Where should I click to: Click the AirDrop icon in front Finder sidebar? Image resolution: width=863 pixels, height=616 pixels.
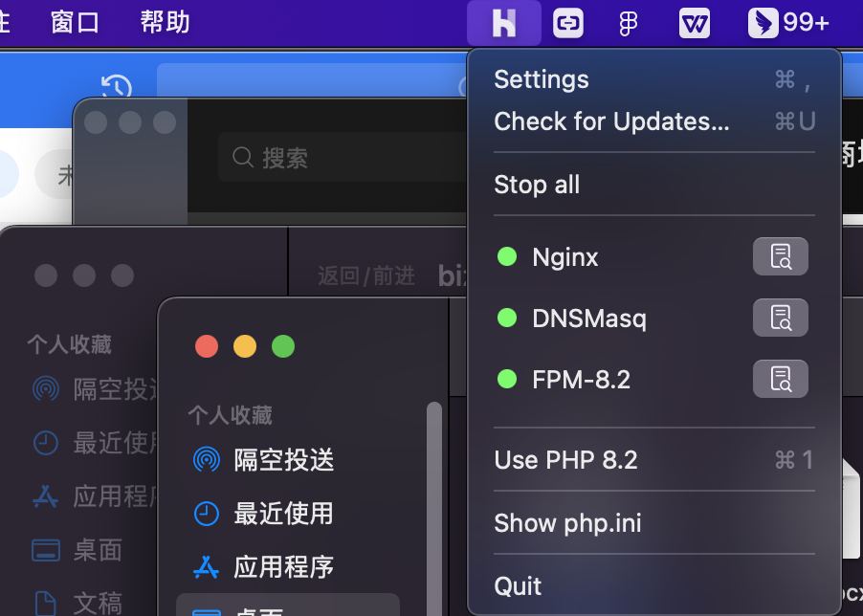(x=207, y=459)
